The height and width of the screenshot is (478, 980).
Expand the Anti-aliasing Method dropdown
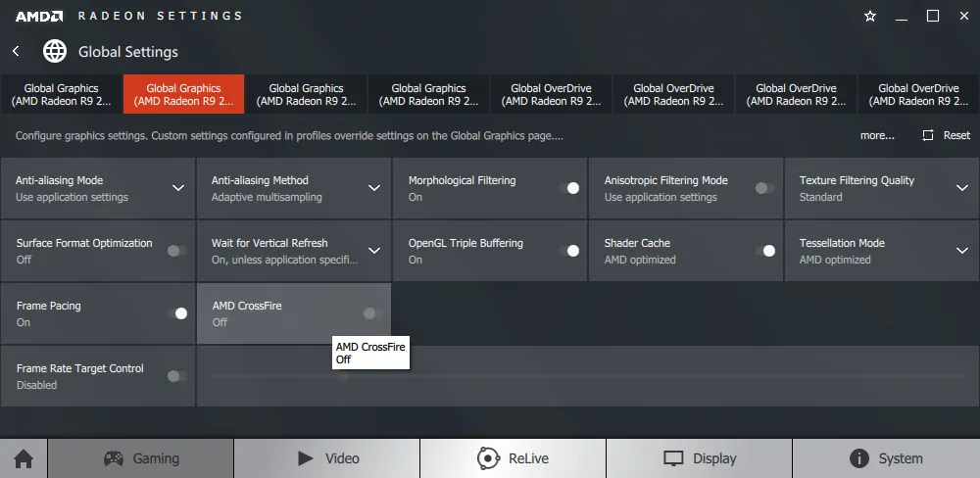click(x=374, y=188)
